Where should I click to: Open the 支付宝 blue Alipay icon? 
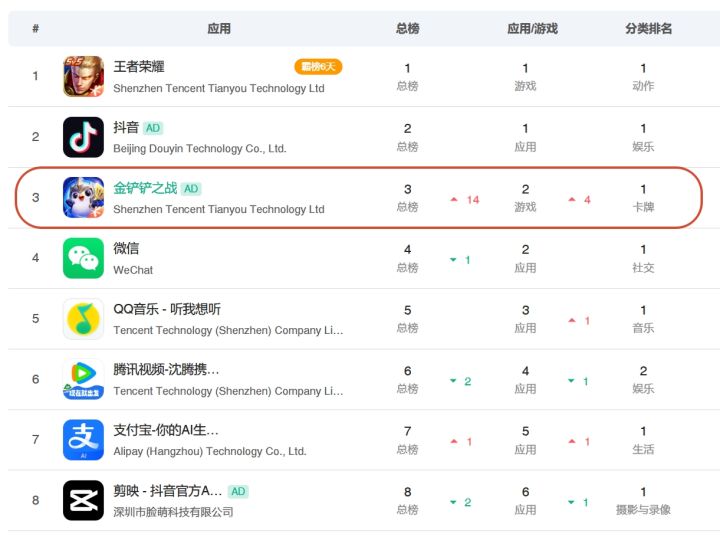point(83,440)
